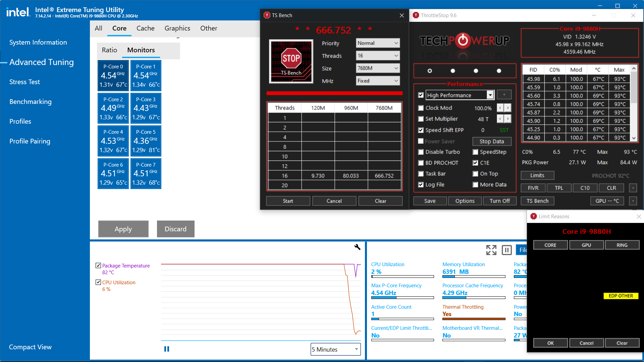This screenshot has height=362, width=644.
Task: Open the High Performance profile dropdown
Action: pos(460,95)
